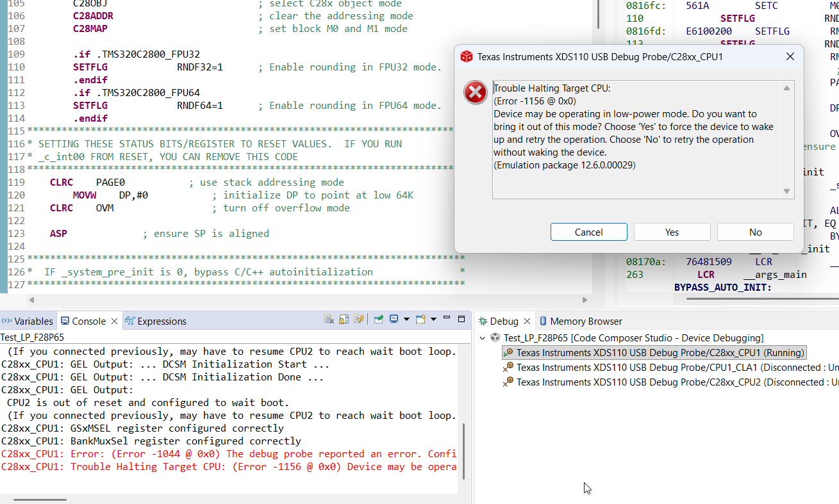Click red 'Trouble Halting Target CPU' console line
This screenshot has height=504, width=839.
(229, 466)
